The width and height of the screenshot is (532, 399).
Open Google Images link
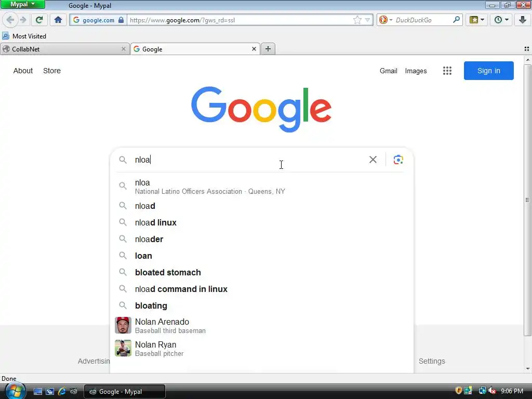pyautogui.click(x=416, y=71)
